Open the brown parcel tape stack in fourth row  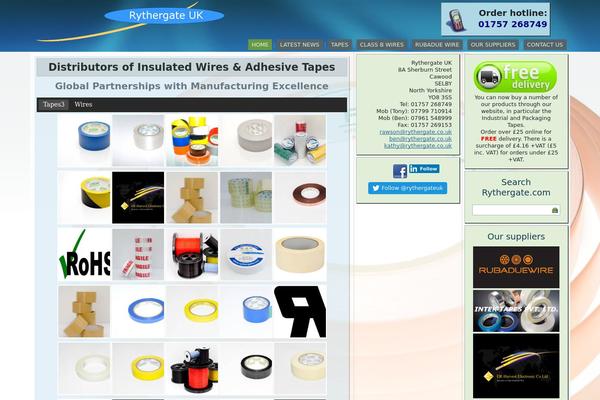[x=84, y=312]
